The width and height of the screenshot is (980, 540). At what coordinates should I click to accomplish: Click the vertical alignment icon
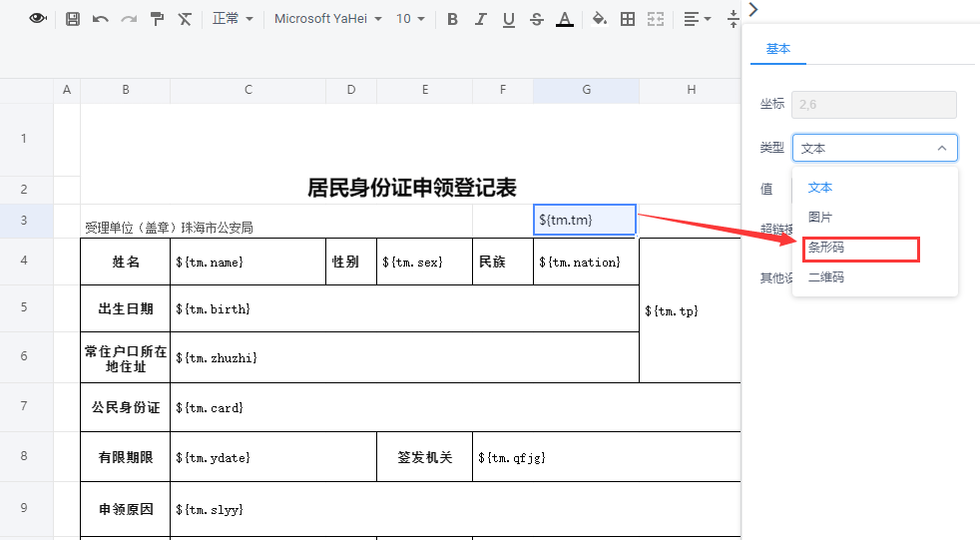(734, 19)
